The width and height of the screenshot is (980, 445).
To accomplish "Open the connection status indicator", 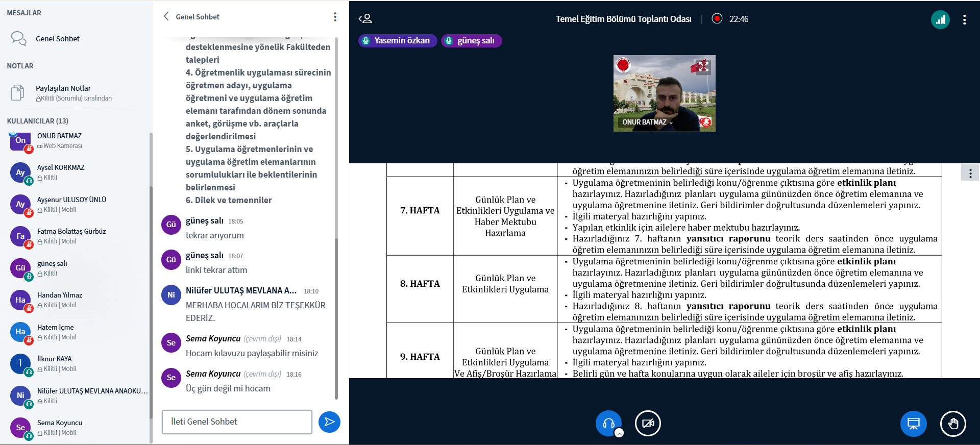I will point(940,20).
